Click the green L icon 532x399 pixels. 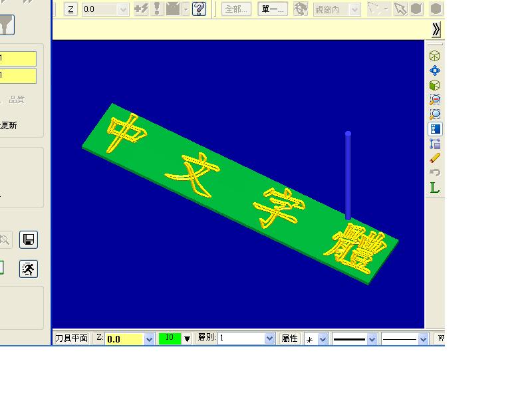coord(435,188)
